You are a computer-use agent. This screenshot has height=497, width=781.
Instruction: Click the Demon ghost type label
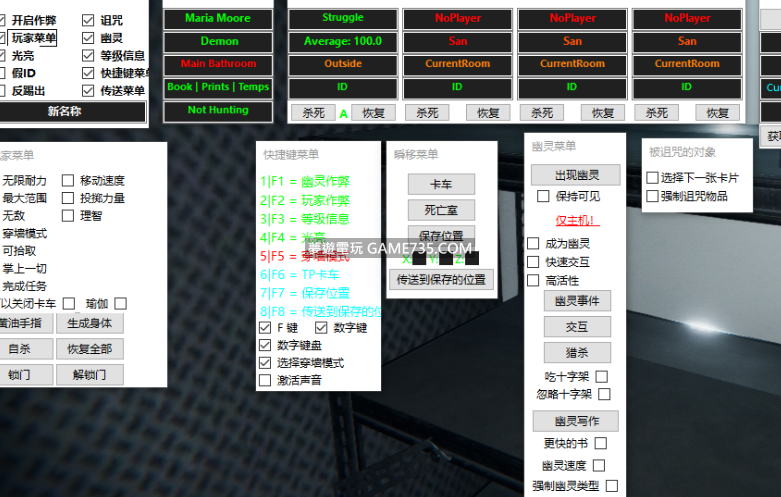tap(218, 41)
